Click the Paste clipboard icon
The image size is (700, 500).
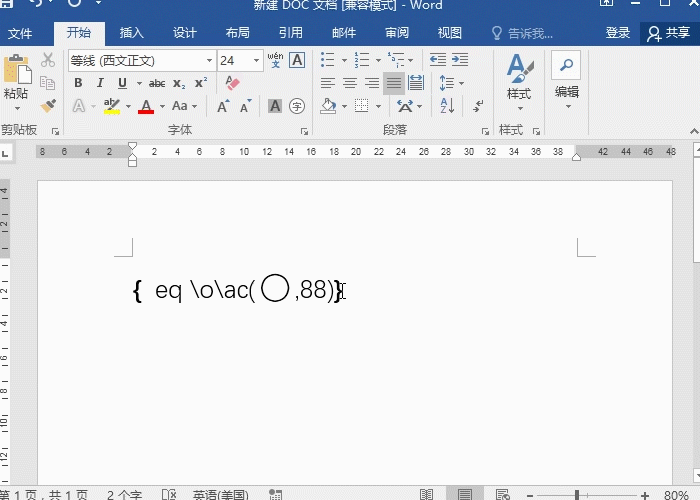(17, 69)
